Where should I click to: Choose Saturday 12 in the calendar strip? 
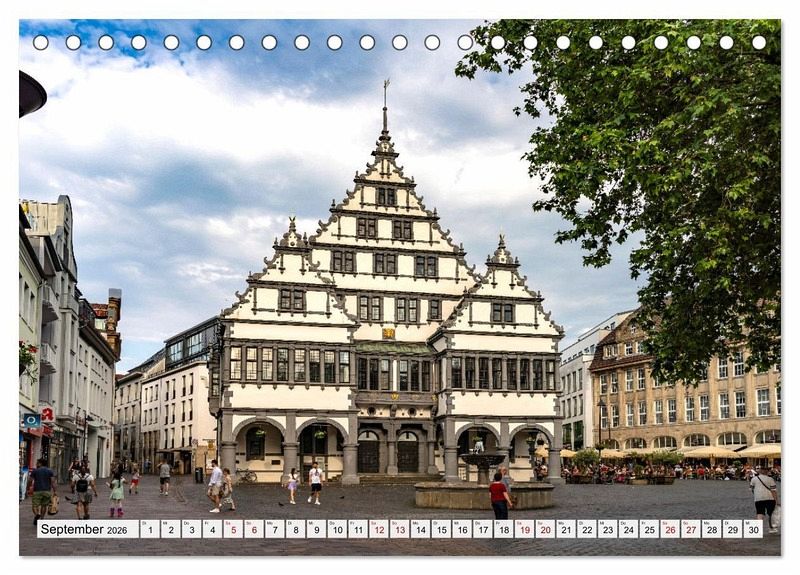point(378,529)
